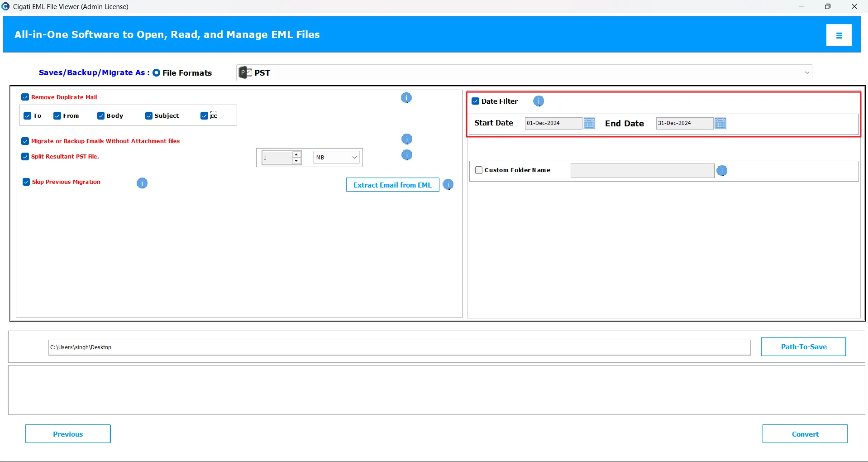
Task: Decrease the split size value
Action: click(x=296, y=161)
